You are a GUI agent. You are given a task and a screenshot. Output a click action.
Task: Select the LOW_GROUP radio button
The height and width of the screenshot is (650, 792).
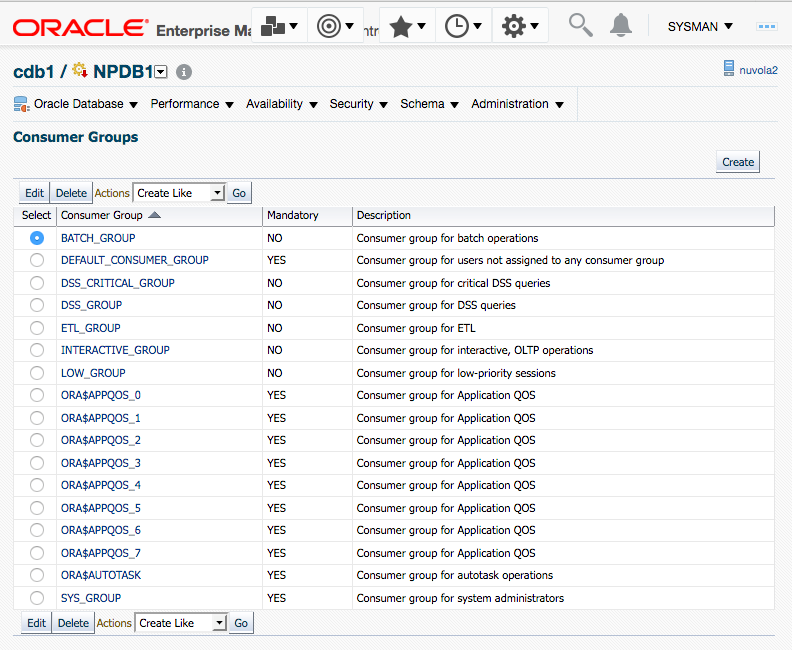pyautogui.click(x=37, y=373)
